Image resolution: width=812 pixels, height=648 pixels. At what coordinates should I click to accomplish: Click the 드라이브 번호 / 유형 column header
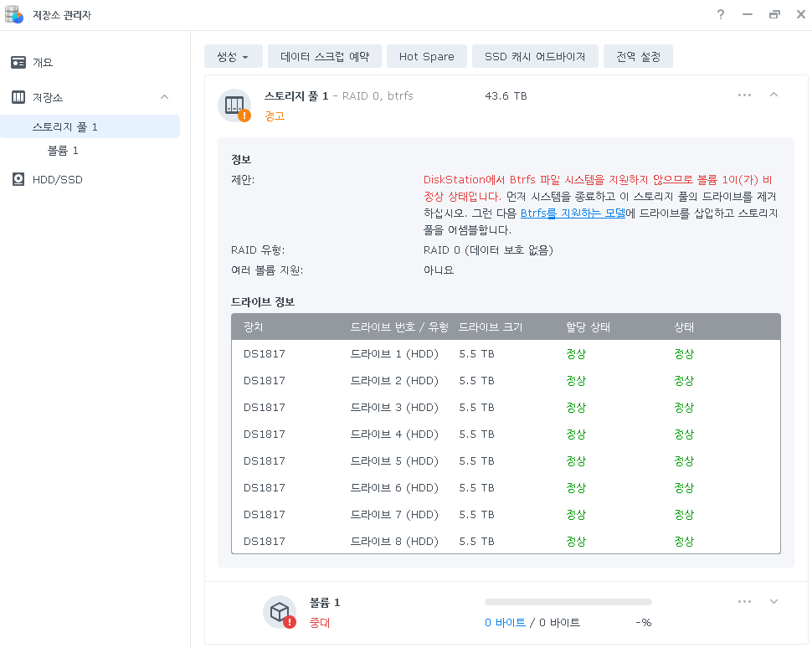pos(399,327)
